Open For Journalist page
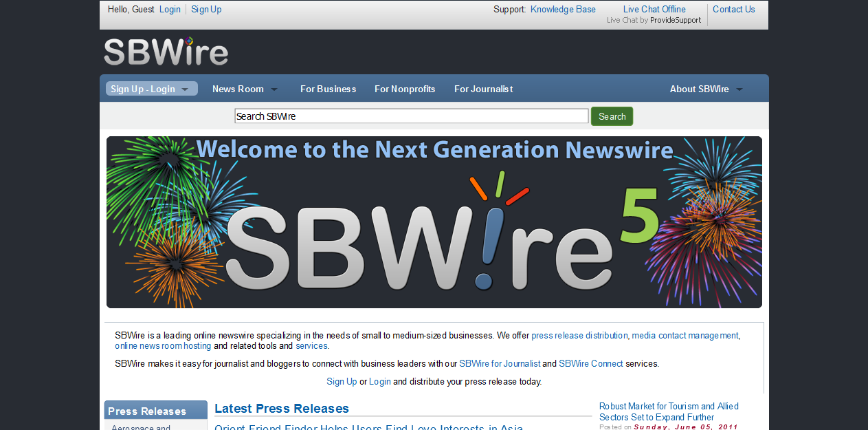Screen dimensions: 868x430 click(483, 88)
